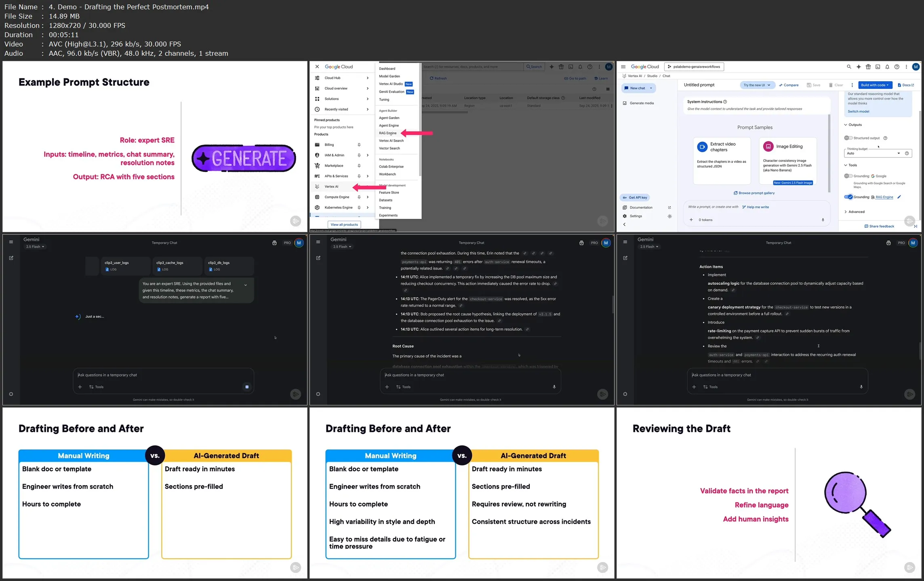The image size is (924, 581).
Task: Click Generate media icon in Studio sidebar
Action: pyautogui.click(x=625, y=103)
